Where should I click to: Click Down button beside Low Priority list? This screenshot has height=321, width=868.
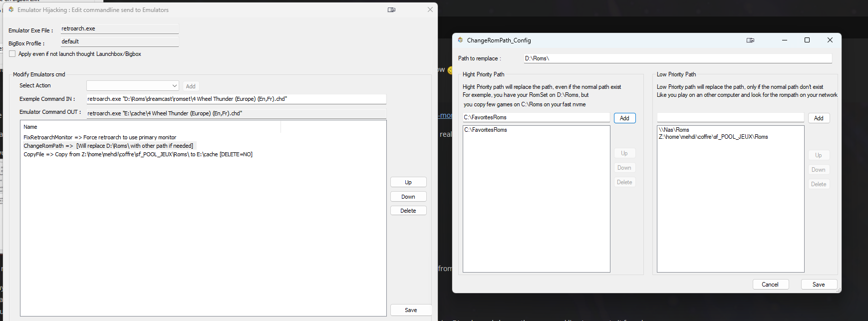819,170
